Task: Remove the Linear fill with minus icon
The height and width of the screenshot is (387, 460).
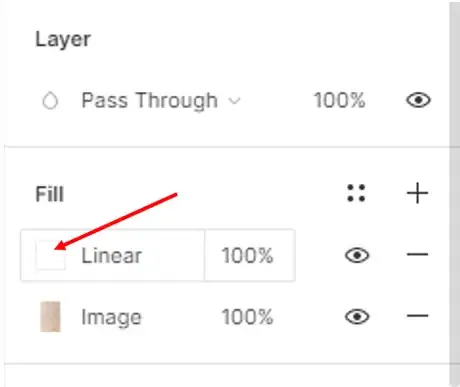Action: 417,255
